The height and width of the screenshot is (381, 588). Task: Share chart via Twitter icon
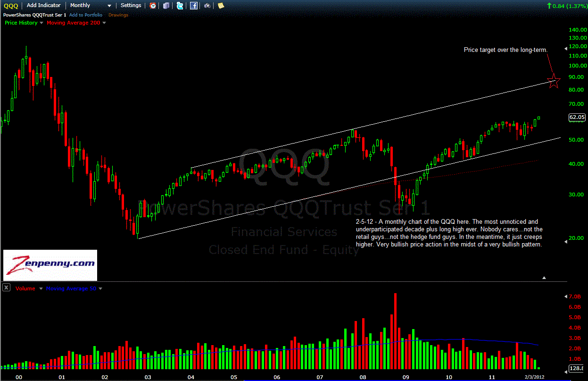tap(180, 6)
